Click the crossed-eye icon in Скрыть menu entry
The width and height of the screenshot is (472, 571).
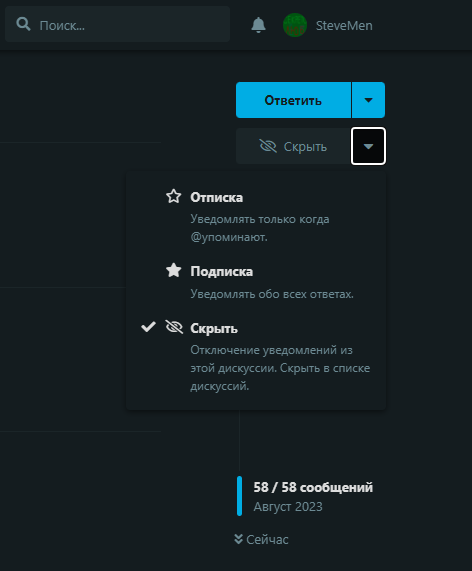pos(174,327)
